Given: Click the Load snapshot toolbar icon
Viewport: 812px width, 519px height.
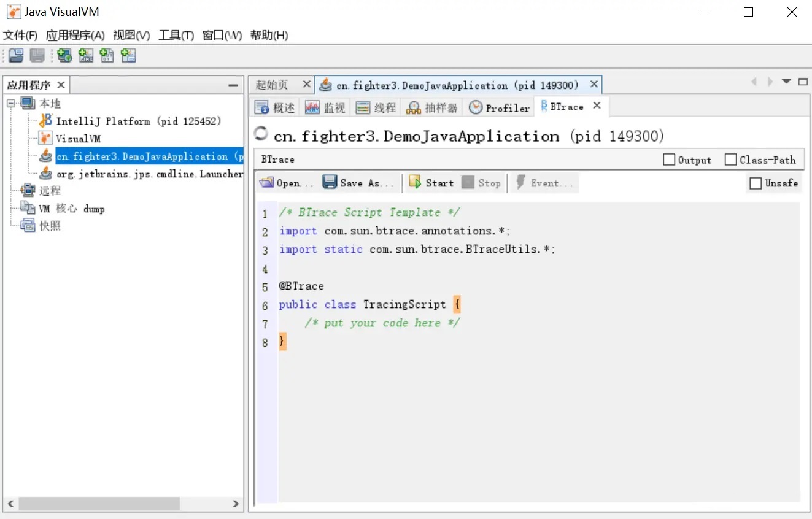Looking at the screenshot, I should tap(16, 56).
